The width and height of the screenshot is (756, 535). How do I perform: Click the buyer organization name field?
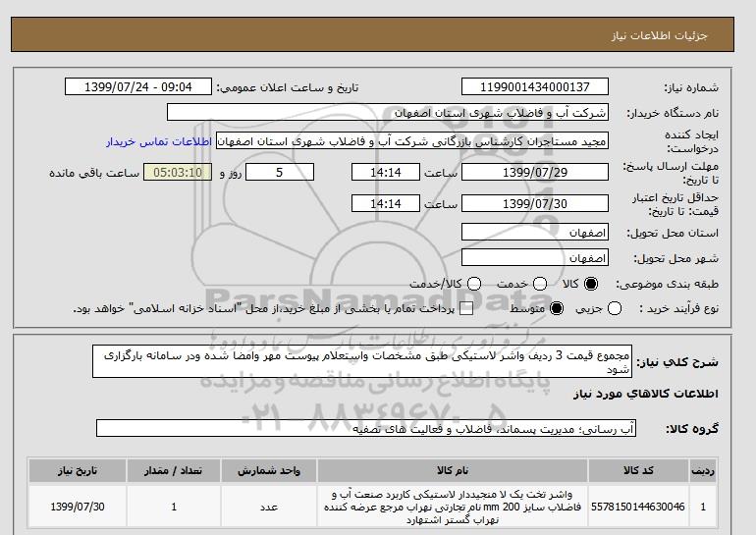tap(388, 112)
